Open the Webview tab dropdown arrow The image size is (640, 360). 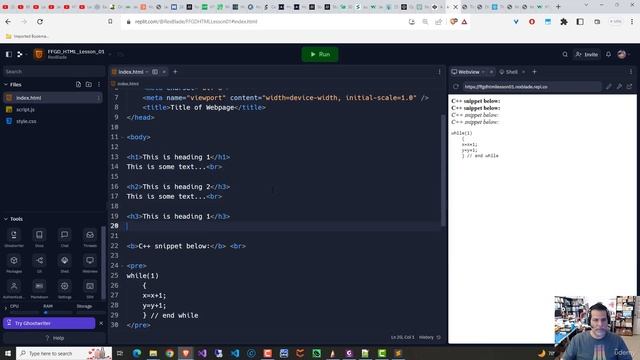point(484,72)
